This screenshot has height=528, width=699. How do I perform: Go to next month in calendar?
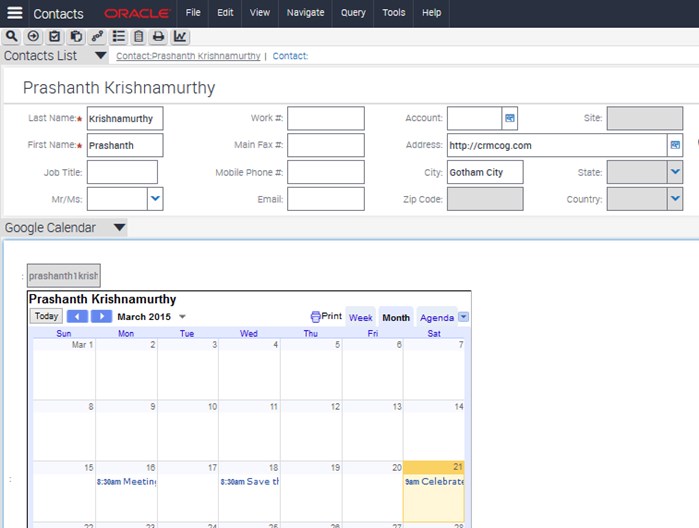tap(101, 316)
